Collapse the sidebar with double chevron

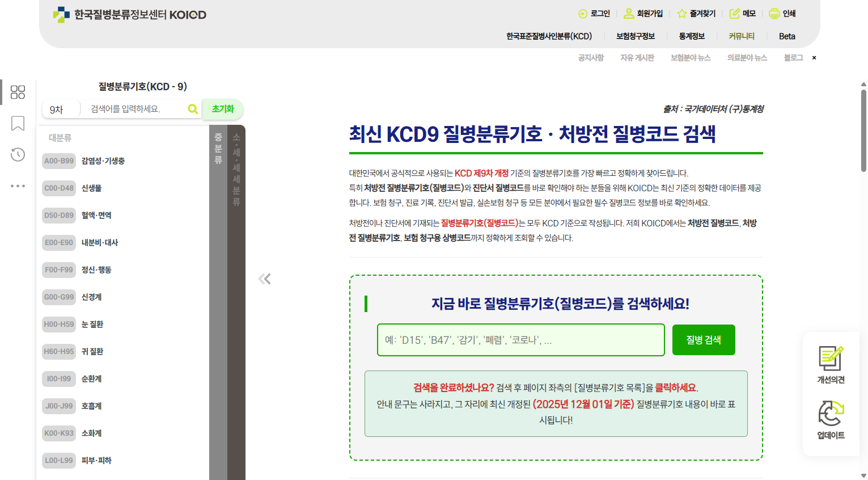[x=264, y=279]
